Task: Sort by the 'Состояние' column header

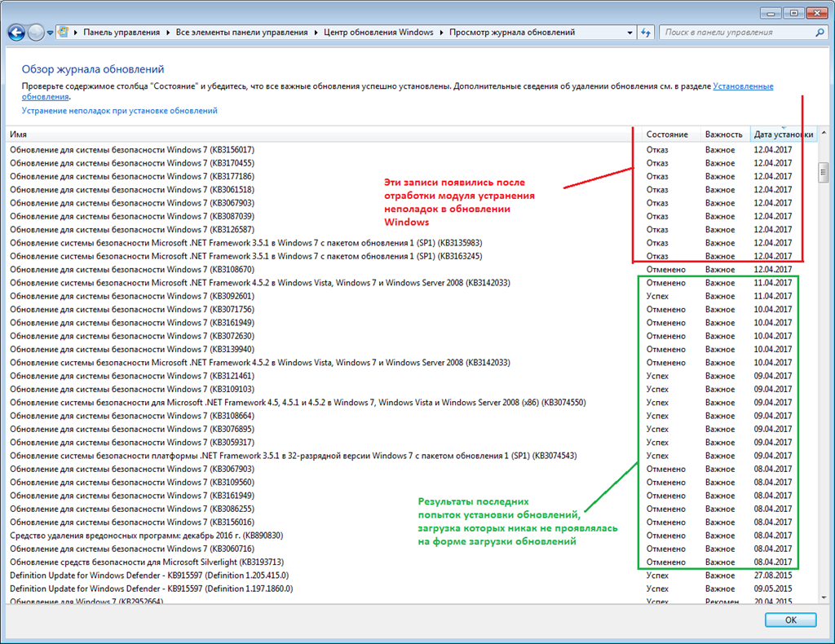Action: tap(670, 135)
